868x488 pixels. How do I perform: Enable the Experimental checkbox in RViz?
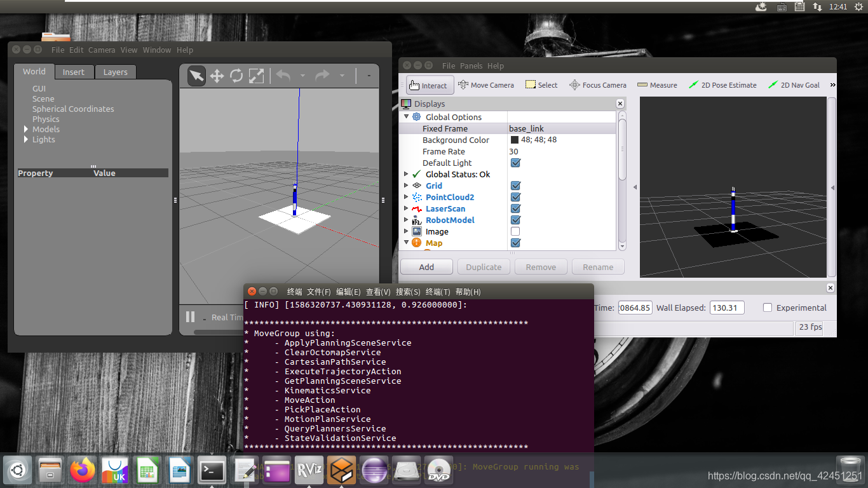coord(767,308)
